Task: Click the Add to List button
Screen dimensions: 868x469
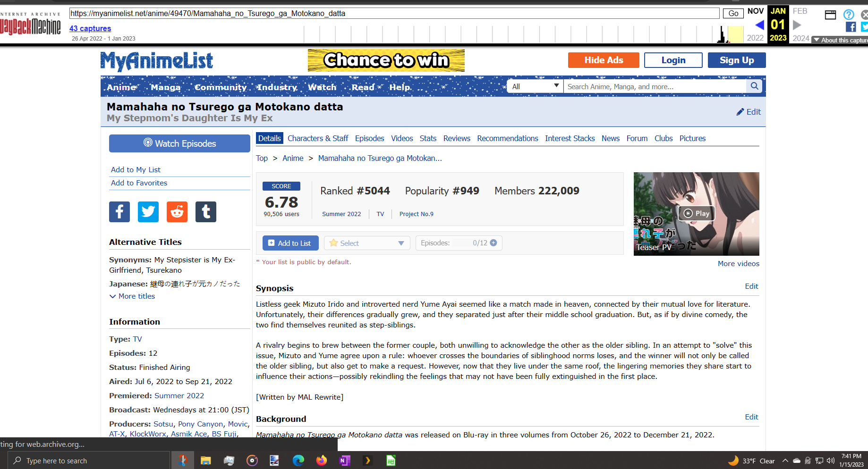Action: tap(290, 243)
